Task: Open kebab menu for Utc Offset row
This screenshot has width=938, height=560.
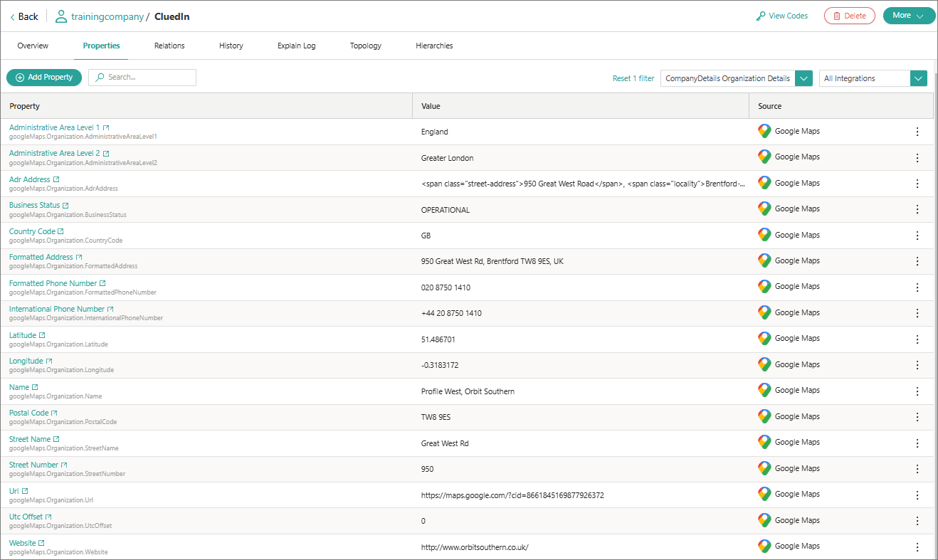Action: tap(917, 521)
